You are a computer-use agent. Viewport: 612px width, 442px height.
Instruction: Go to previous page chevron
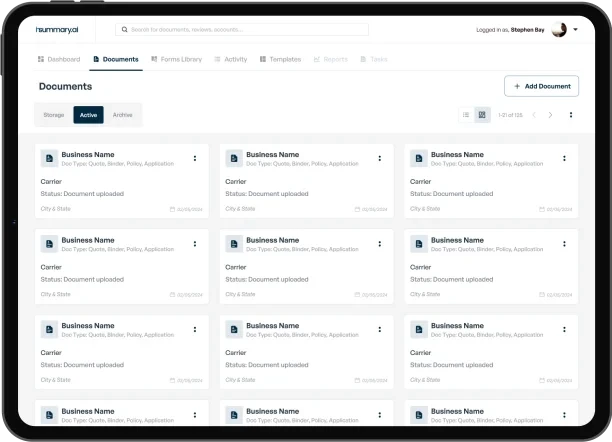(534, 115)
